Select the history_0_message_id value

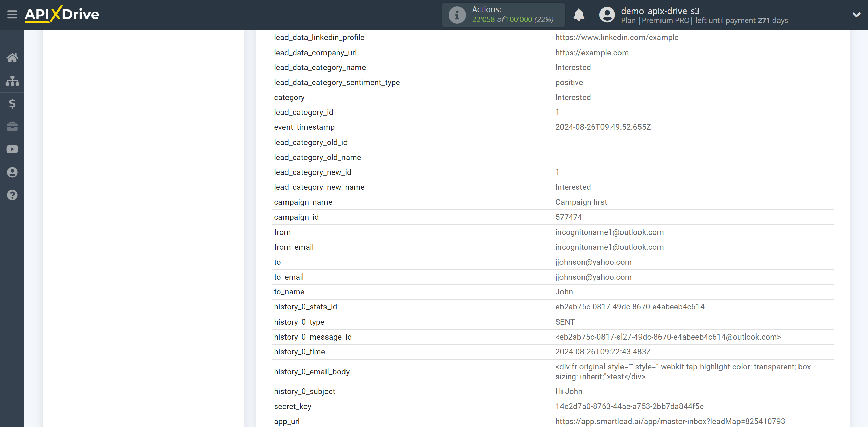click(668, 337)
